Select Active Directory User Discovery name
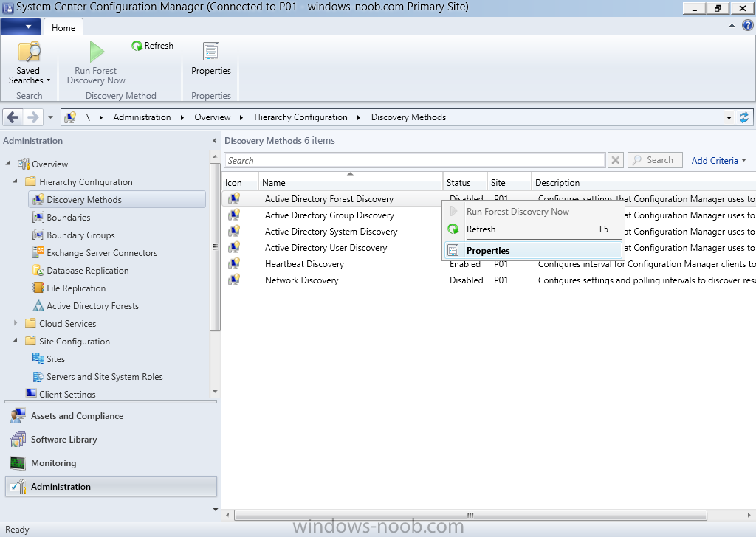The width and height of the screenshot is (756, 537). [x=326, y=248]
